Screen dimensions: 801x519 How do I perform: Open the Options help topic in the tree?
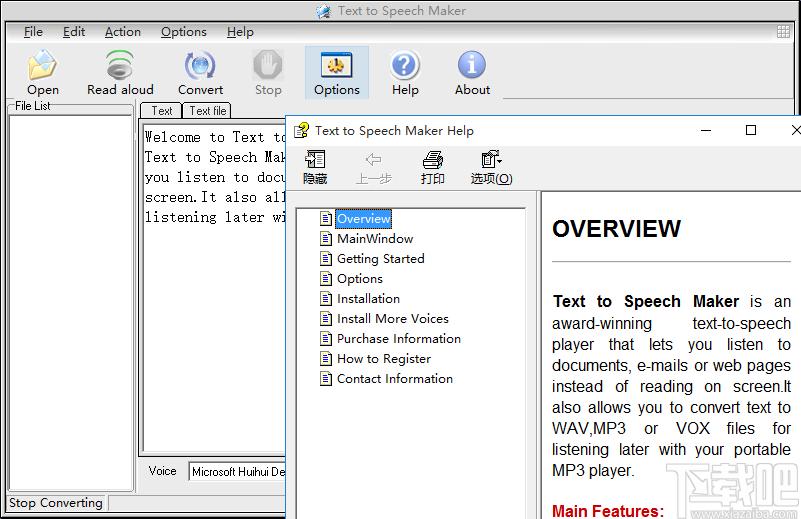[x=360, y=278]
